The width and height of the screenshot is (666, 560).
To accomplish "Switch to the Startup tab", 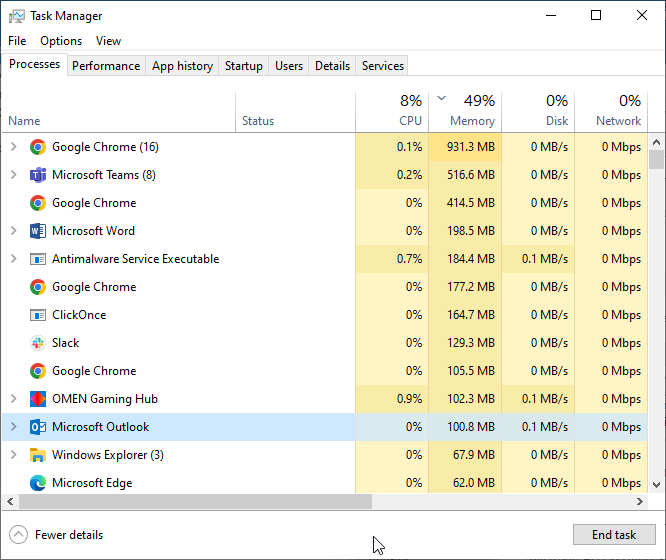I will coord(243,66).
